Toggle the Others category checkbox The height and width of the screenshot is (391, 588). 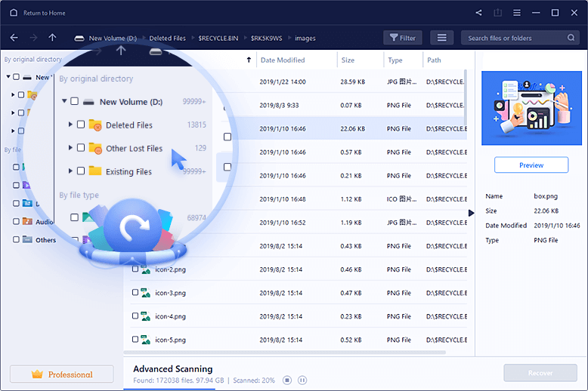coord(17,240)
